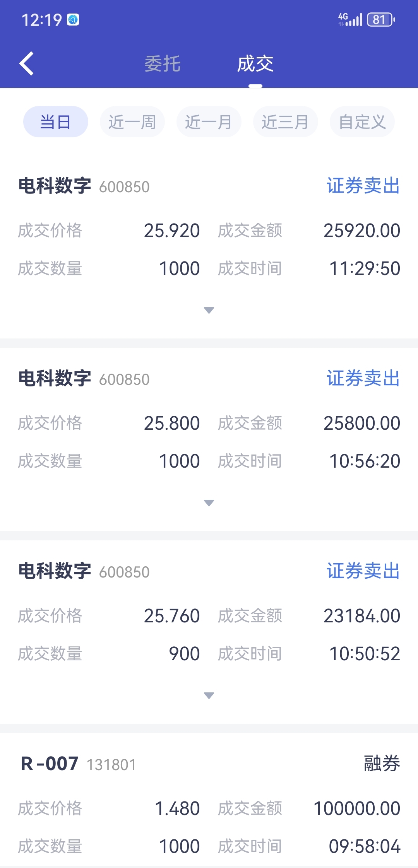Tap the globe app icon beside clock
Screen dimensions: 418x868
73,20
